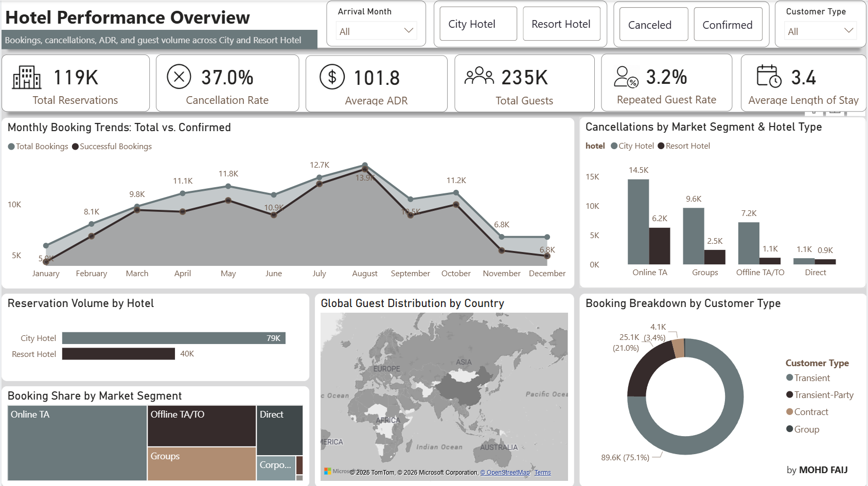Screen dimensions: 868x486
Task: Click the 'Monthly Booking Trends: Total vs. Confirmed' title
Action: 119,128
